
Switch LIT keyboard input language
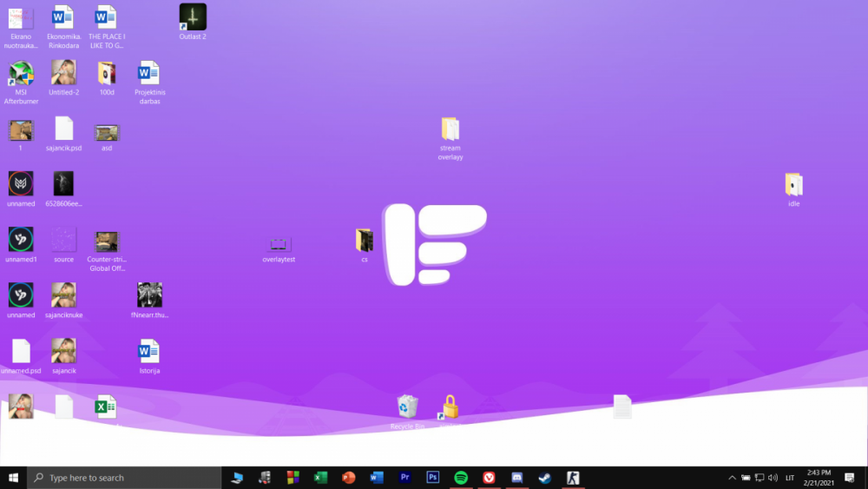[x=790, y=478]
